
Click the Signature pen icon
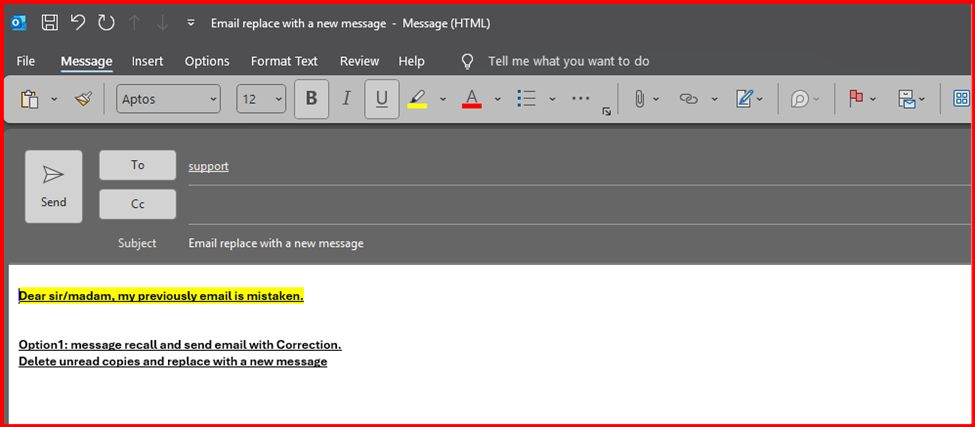(744, 99)
